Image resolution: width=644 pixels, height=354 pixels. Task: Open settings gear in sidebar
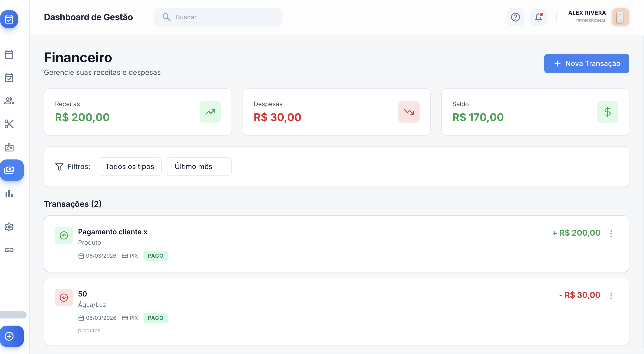click(x=9, y=227)
